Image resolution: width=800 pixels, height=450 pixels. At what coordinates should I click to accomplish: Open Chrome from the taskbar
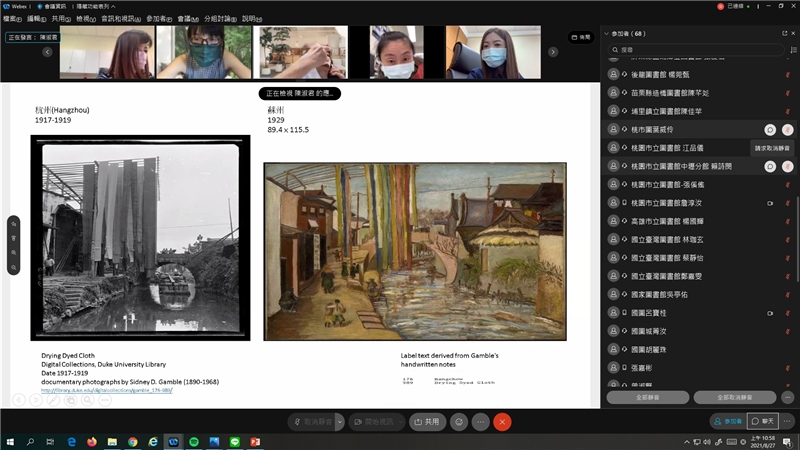[133, 442]
